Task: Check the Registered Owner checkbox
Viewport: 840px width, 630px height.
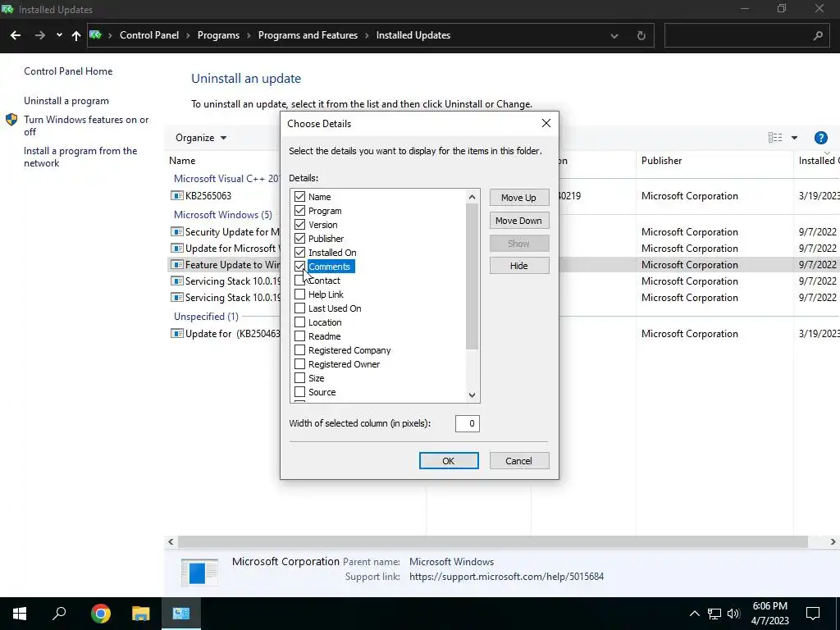Action: (x=300, y=363)
